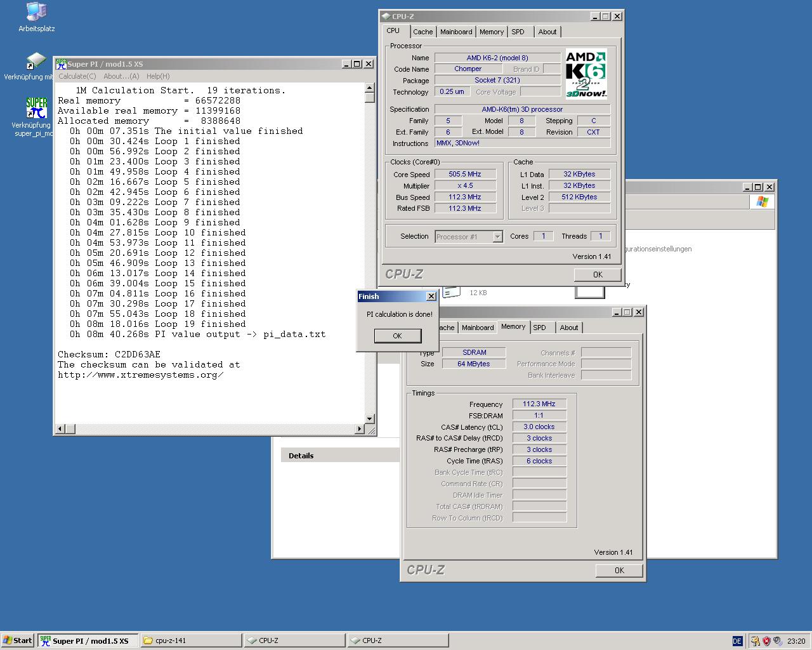The image size is (812, 650).
Task: Click the Windows flag logo in explorer window
Action: click(x=762, y=202)
